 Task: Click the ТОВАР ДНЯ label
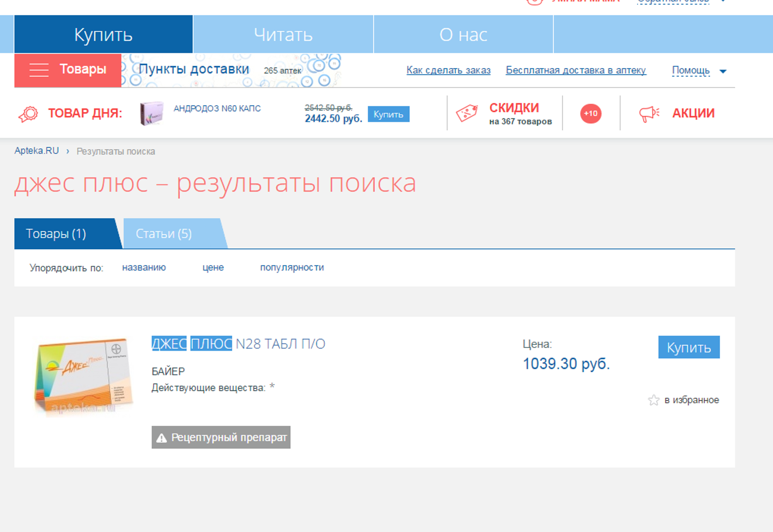tap(85, 113)
